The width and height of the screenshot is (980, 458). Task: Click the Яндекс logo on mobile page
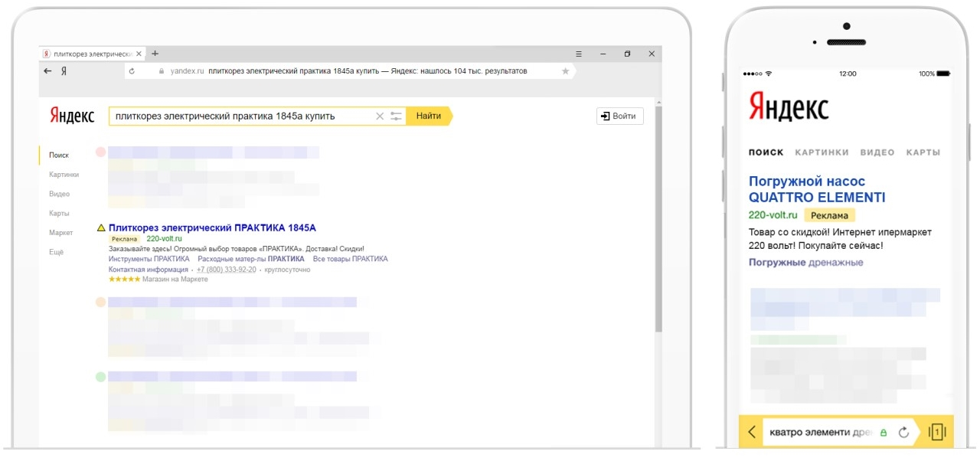[x=789, y=106]
